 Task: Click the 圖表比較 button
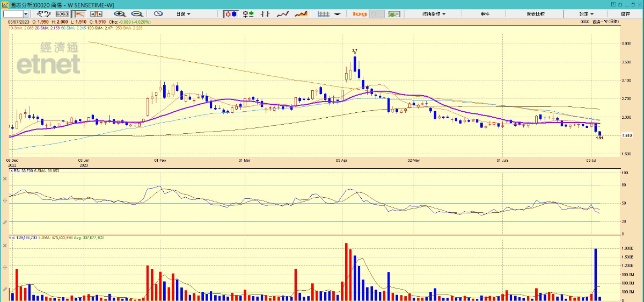(535, 13)
